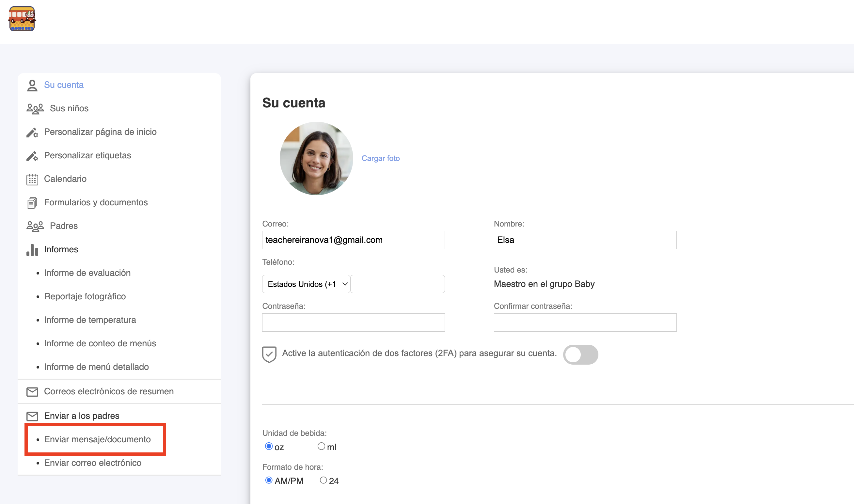Screen dimensions: 854x504
Task: Open Sus niños in the sidebar
Action: pos(69,108)
